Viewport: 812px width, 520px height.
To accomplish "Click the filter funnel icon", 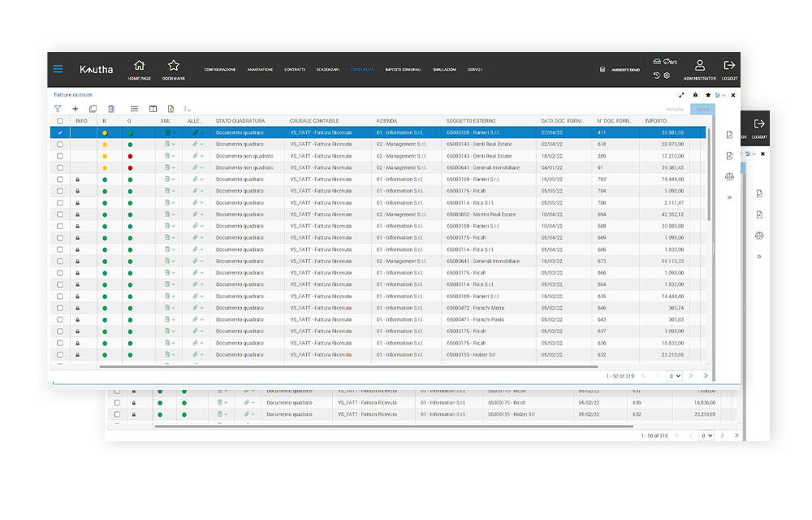I will pos(58,108).
